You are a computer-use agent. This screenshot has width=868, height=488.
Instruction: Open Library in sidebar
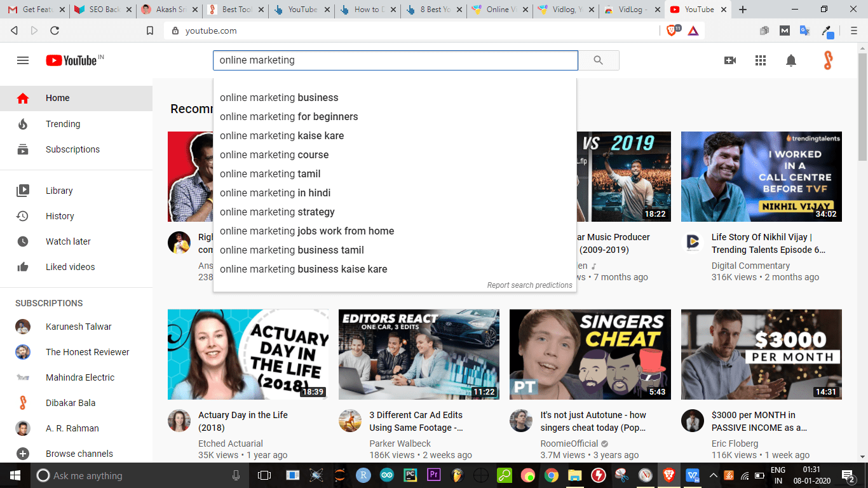coord(76,191)
